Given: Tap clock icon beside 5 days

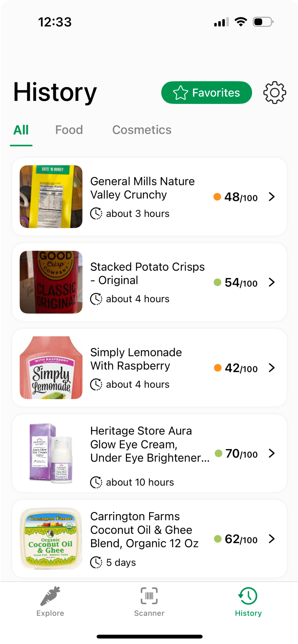Looking at the screenshot, I should [x=96, y=562].
